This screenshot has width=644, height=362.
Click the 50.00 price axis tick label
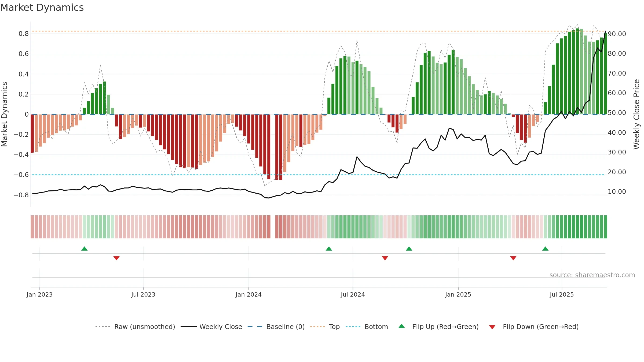coord(617,113)
